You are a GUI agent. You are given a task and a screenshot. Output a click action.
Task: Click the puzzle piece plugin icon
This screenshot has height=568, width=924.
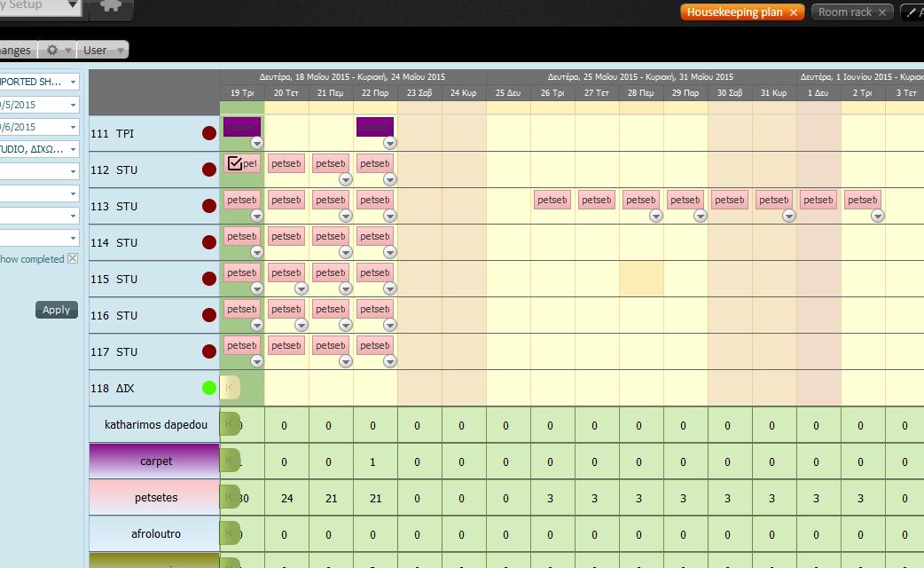[112, 7]
